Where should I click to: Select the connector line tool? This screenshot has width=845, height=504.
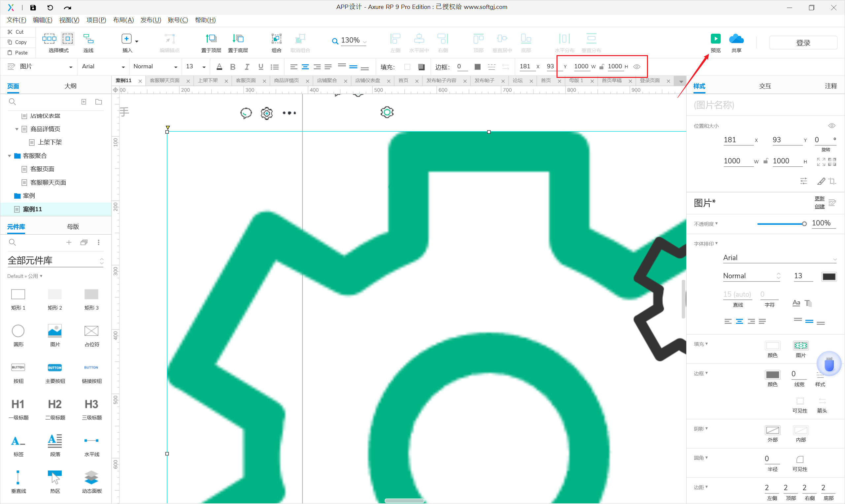(x=88, y=39)
